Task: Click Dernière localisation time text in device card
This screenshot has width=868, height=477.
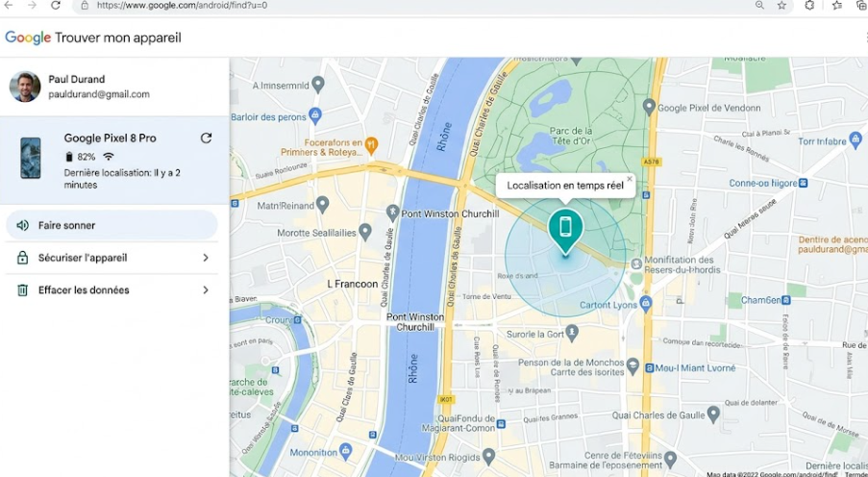Action: pos(122,178)
